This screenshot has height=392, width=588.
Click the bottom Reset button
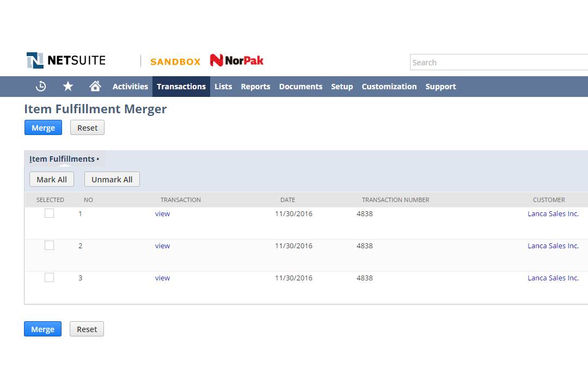tap(87, 329)
